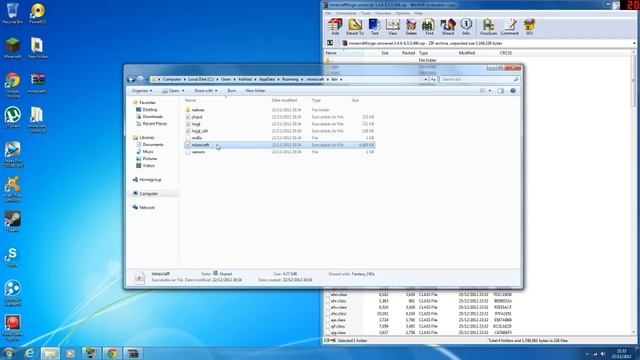Image resolution: width=640 pixels, height=360 pixels.
Task: Open WinRAR archive path dropdown arrow
Action: point(634,43)
